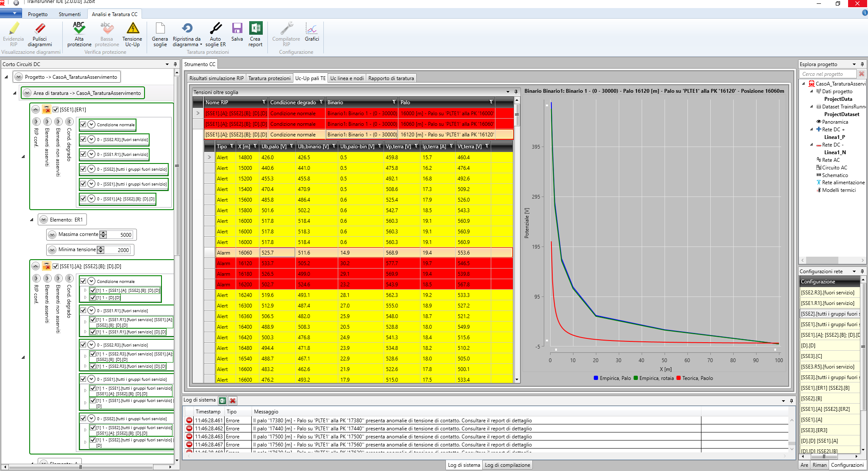Image resolution: width=868 pixels, height=471 pixels.
Task: Clear the system log with red X
Action: (233, 400)
